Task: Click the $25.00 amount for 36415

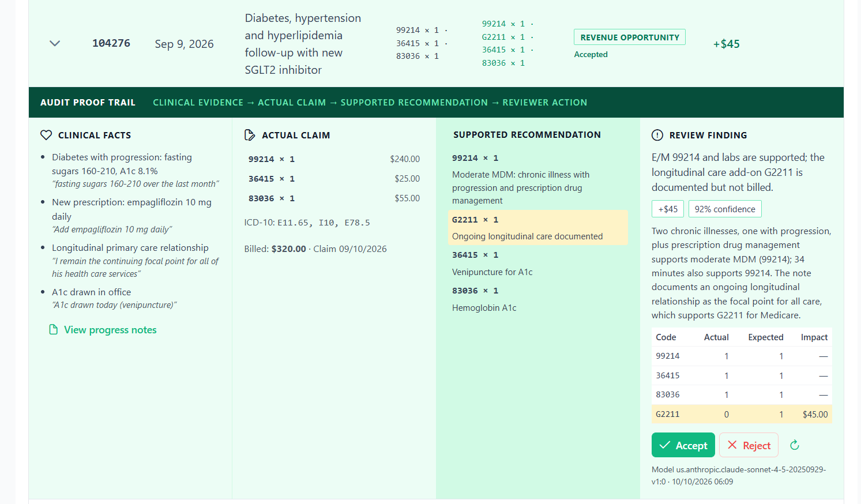Action: pos(407,179)
